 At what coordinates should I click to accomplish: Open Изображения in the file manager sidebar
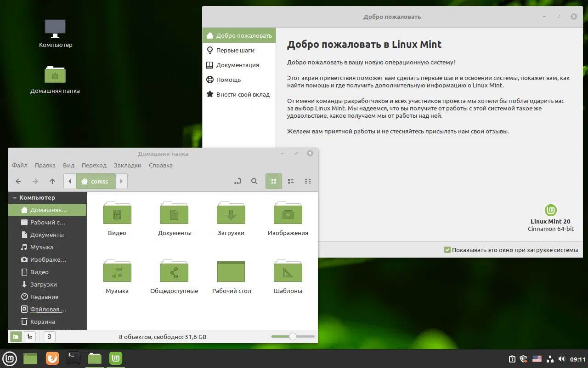(47, 259)
